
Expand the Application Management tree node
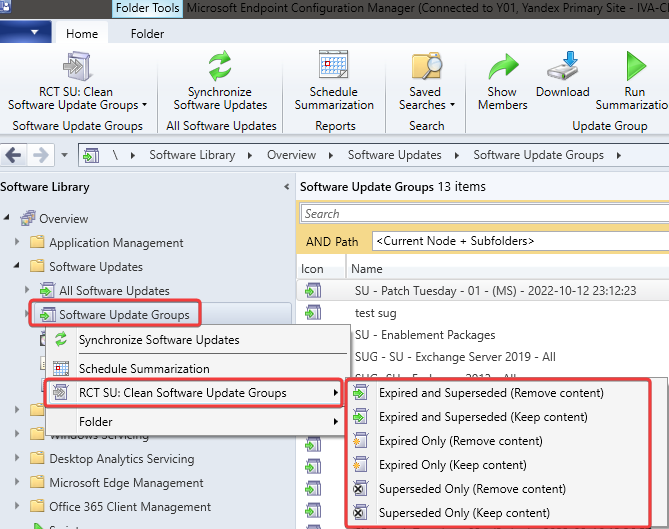[x=17, y=241]
